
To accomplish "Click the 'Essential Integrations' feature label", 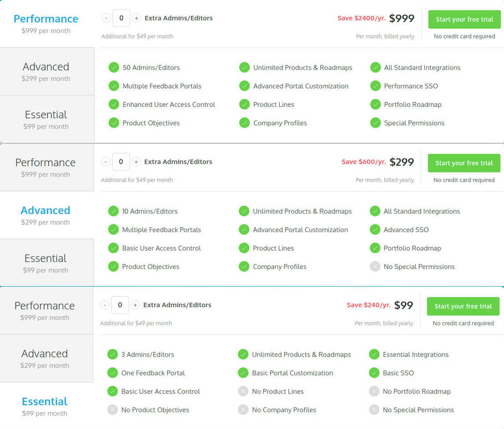I will 416,354.
